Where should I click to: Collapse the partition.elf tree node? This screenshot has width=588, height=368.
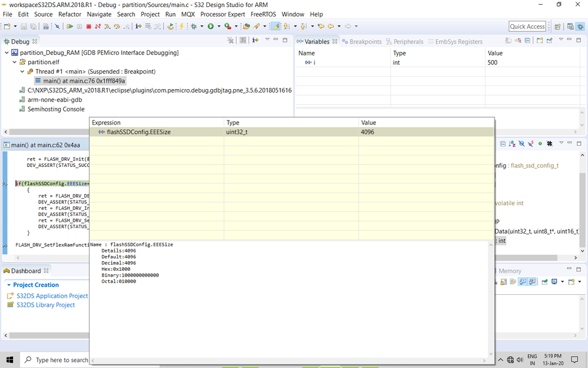(x=15, y=62)
